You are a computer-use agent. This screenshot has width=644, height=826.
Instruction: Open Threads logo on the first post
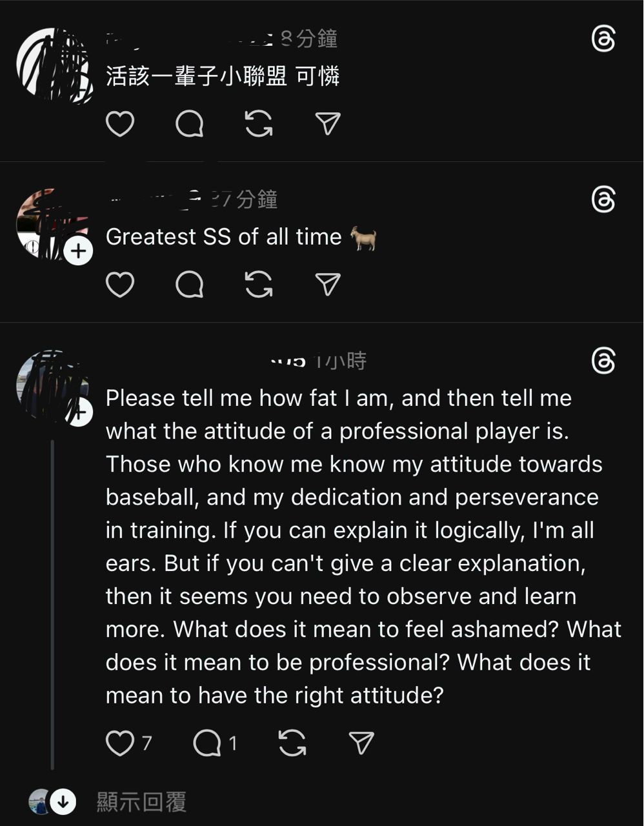pos(603,40)
